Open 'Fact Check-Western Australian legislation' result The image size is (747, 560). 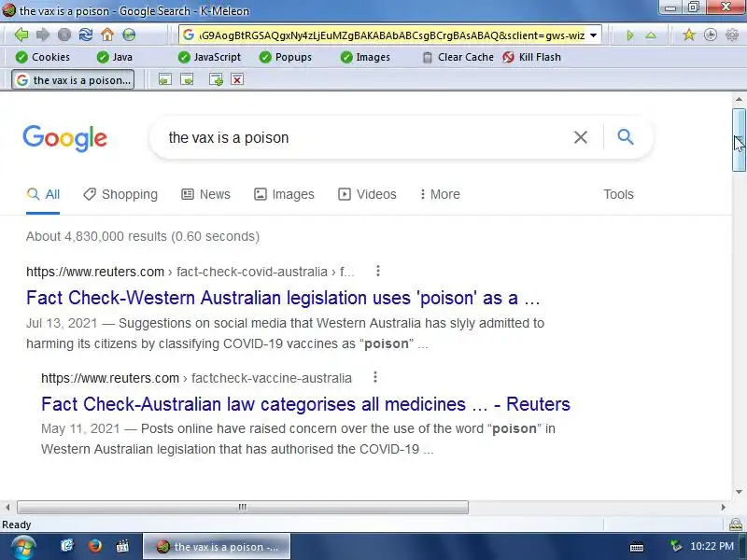point(283,298)
